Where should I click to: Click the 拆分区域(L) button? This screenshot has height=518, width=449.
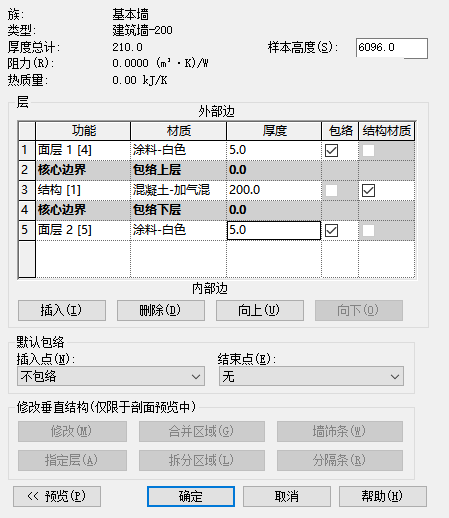point(202,460)
